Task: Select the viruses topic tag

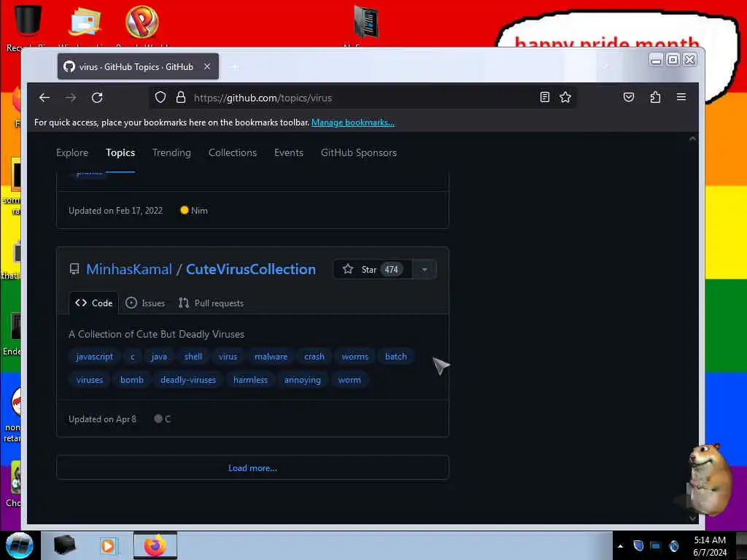Action: tap(90, 380)
